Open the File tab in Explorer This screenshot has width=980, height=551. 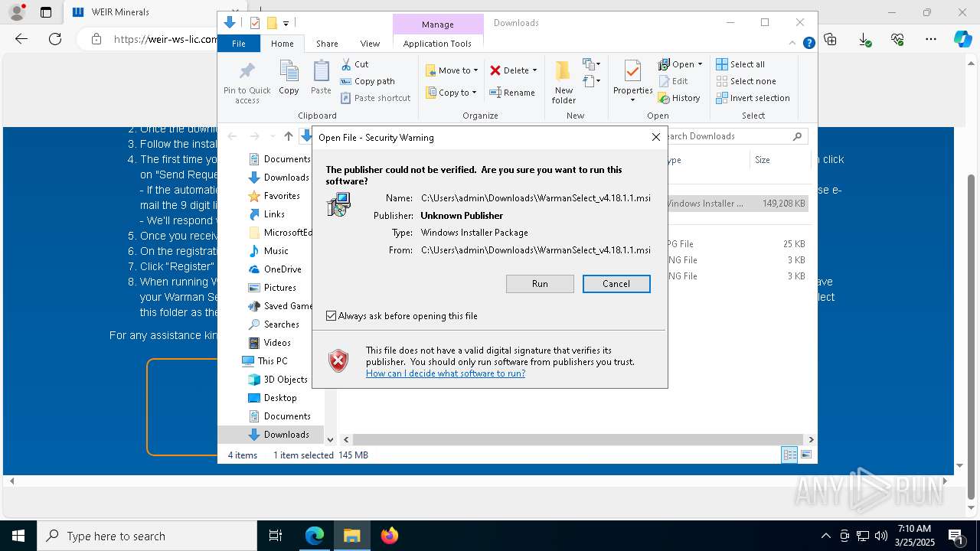pyautogui.click(x=239, y=44)
